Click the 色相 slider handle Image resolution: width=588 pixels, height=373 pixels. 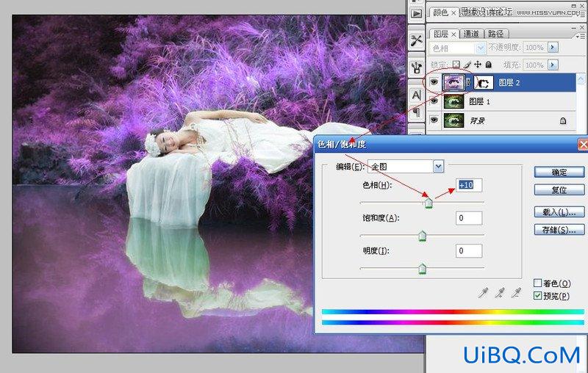point(429,203)
